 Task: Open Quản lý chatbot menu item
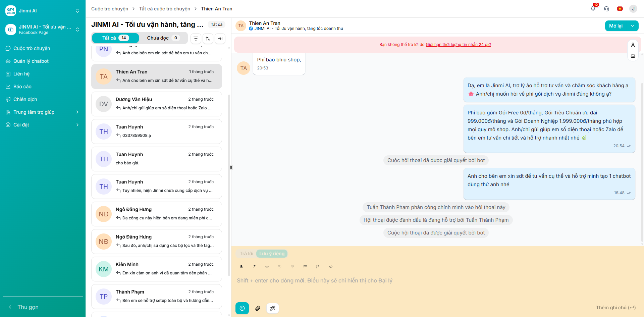[x=31, y=61]
